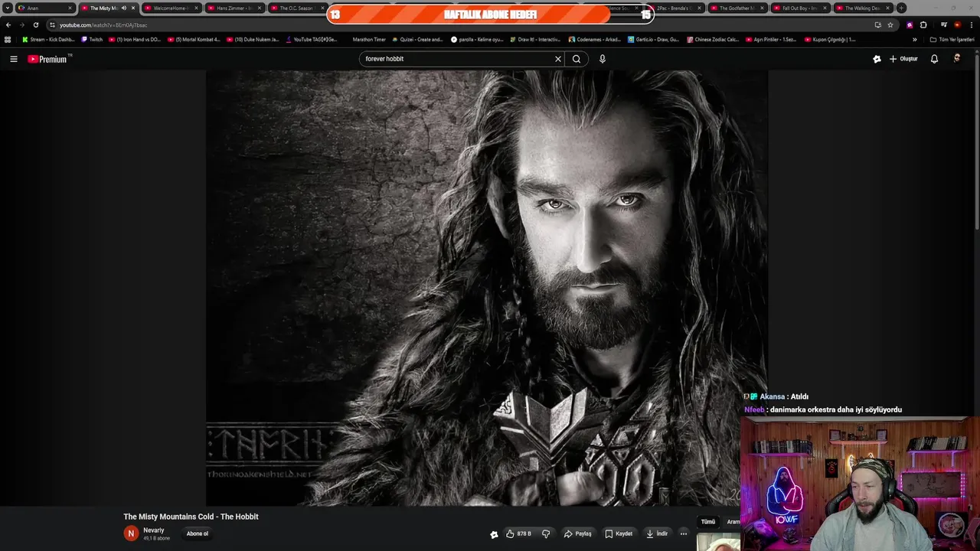
Task: Open the apps grid on bookmarks bar
Action: (8, 39)
